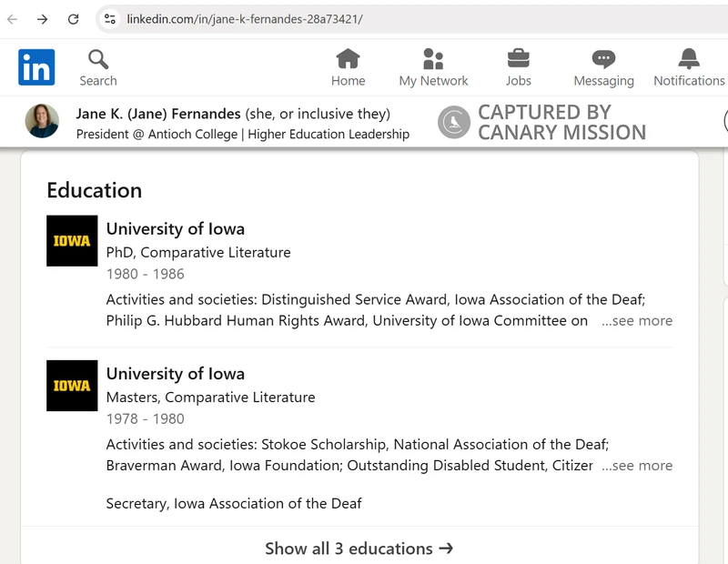Open the Search magnifier icon
Viewport: 728px width, 564px height.
[98, 59]
